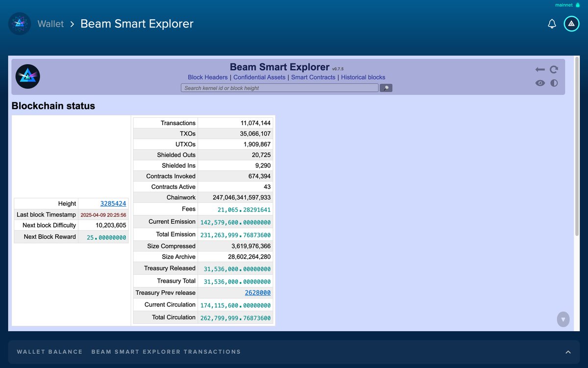Viewport: 588px width, 368px height.
Task: Click Next Block Reward value 25.00000000
Action: tap(107, 237)
